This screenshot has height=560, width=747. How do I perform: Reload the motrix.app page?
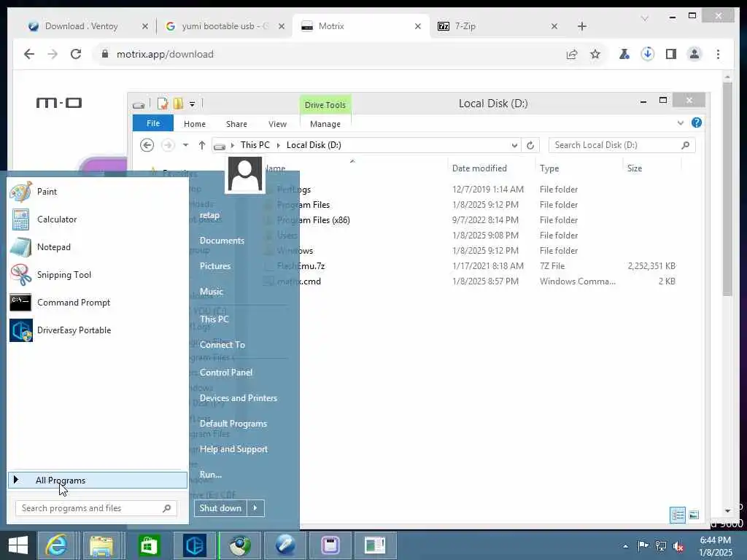[x=76, y=54]
